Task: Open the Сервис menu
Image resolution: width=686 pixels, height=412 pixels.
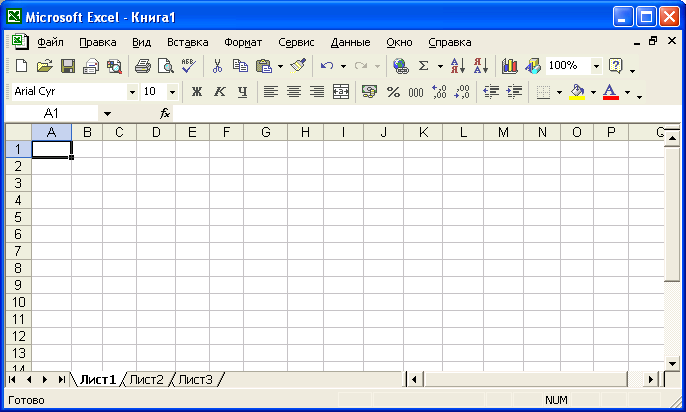Action: [x=296, y=42]
